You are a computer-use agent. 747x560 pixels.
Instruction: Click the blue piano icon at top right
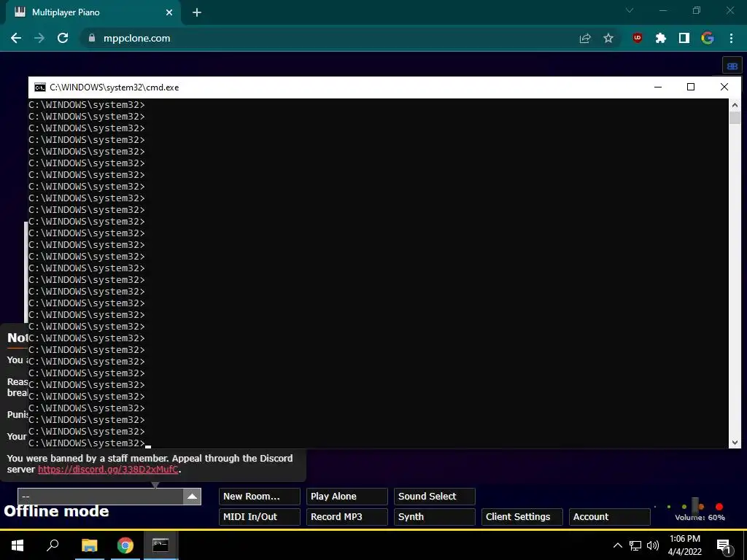732,66
